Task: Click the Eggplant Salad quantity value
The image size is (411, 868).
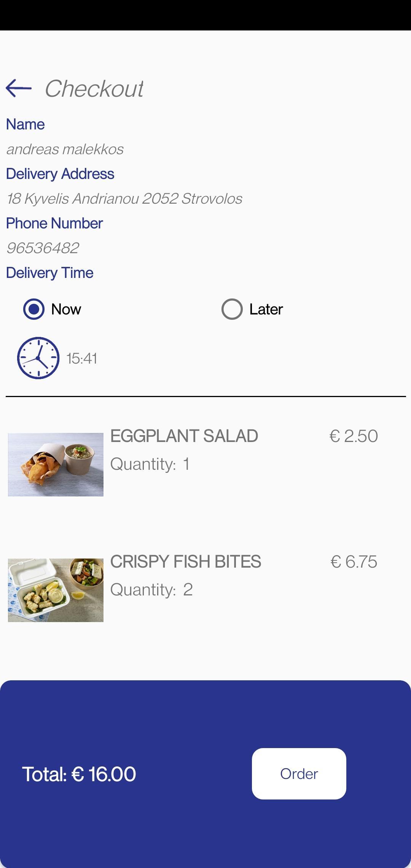Action: tap(186, 464)
